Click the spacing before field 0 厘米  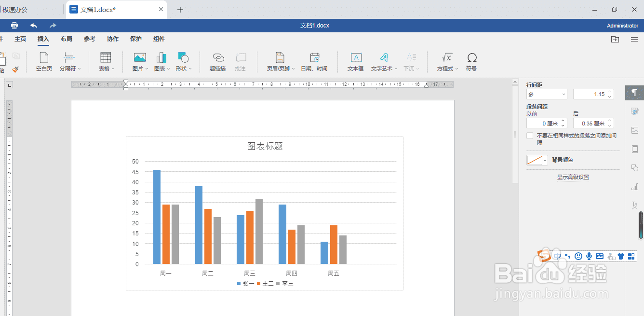click(542, 124)
